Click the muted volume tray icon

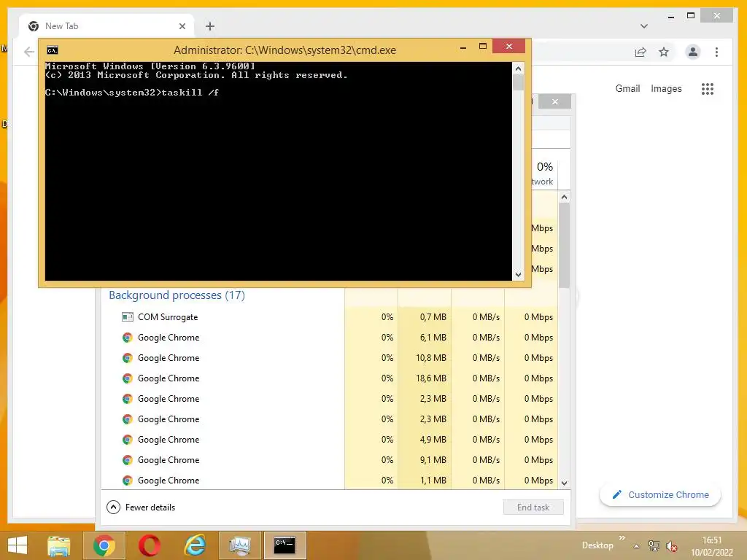point(672,545)
